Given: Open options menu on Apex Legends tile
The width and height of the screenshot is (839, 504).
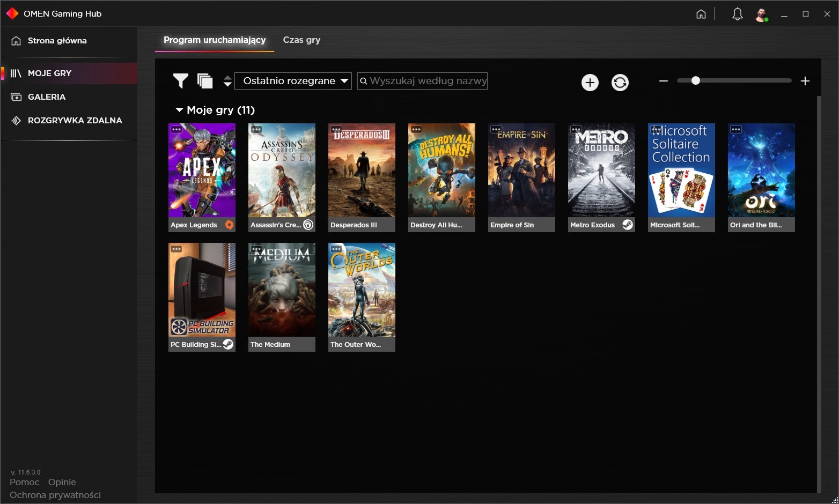Looking at the screenshot, I should pos(176,129).
